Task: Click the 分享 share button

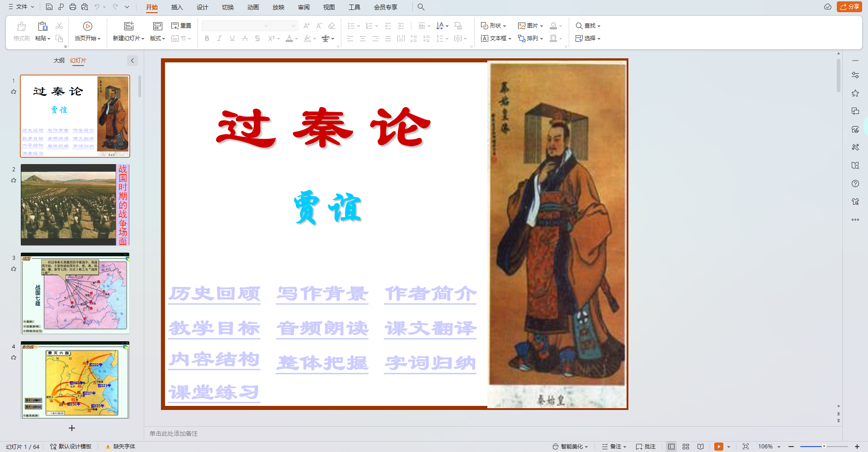Action: 849,7
